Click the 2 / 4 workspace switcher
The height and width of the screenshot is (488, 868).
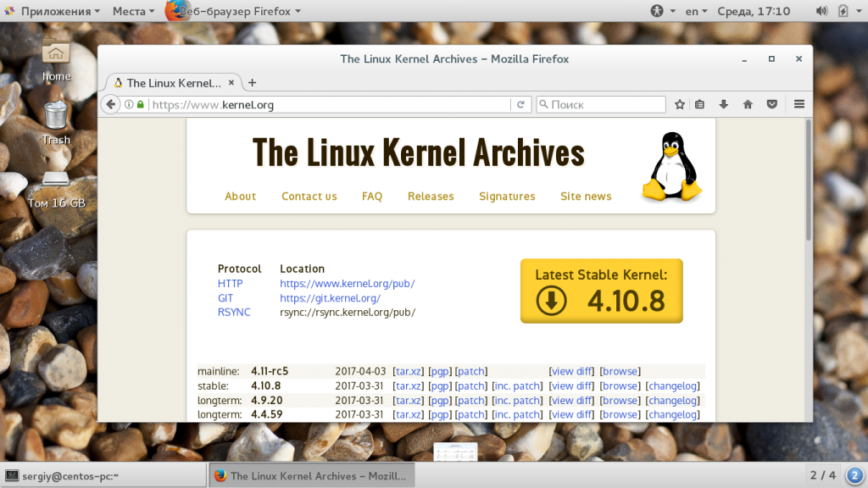[822, 475]
